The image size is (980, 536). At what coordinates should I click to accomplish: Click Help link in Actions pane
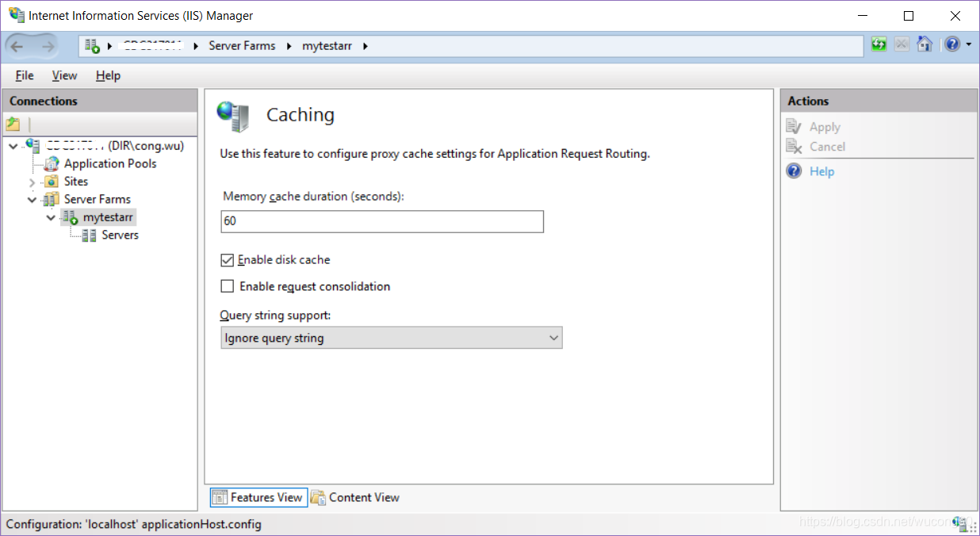pos(821,171)
